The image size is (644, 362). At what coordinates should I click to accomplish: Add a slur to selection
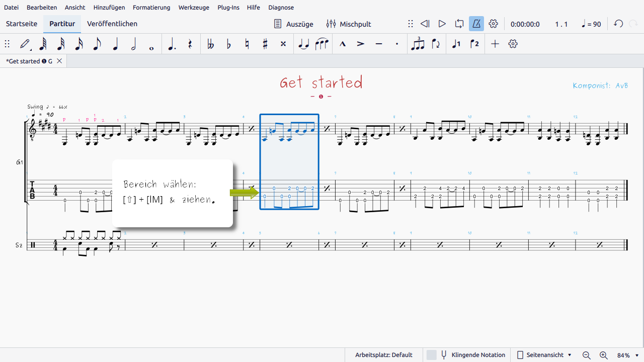point(321,44)
